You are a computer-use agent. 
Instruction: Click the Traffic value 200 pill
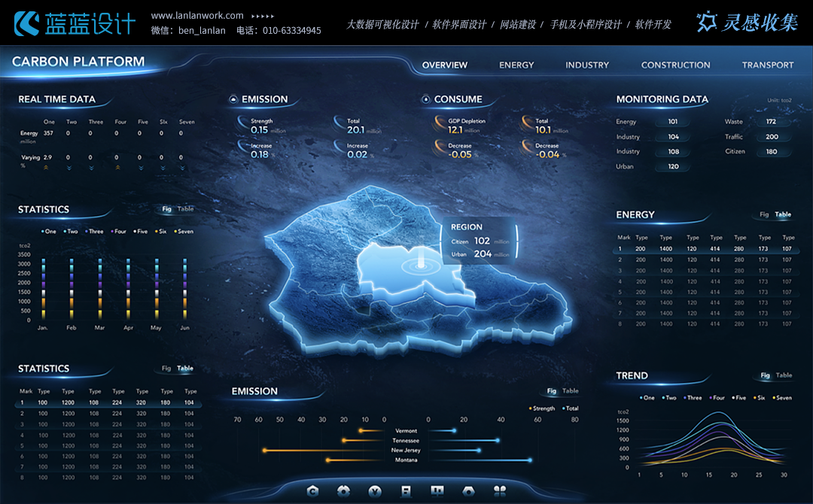772,137
